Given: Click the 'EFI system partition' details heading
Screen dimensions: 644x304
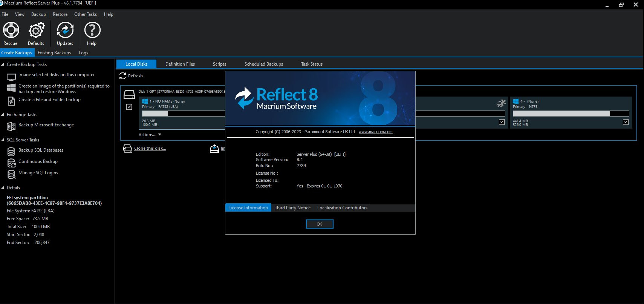Looking at the screenshot, I should [x=27, y=198].
